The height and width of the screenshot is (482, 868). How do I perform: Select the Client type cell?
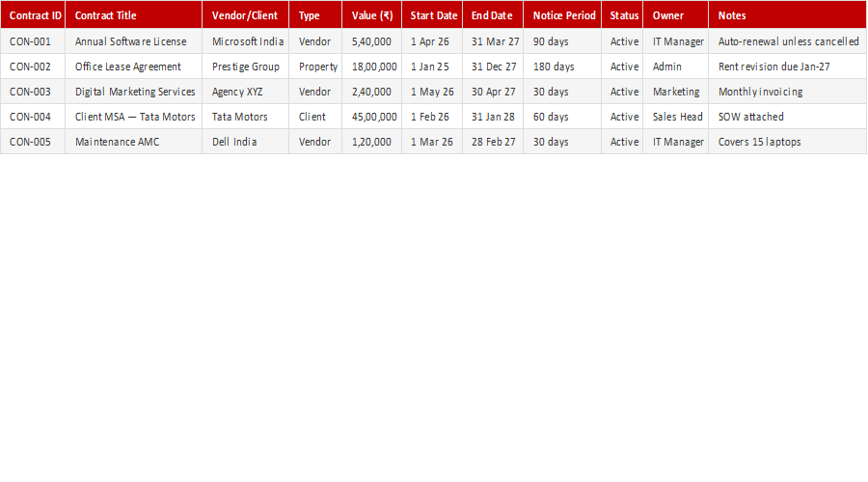(x=315, y=117)
